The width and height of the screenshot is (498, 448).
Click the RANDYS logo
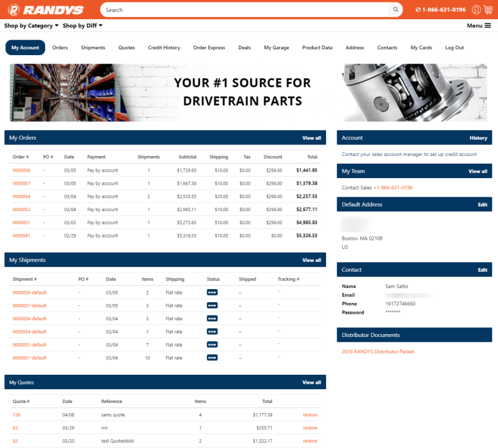click(46, 10)
